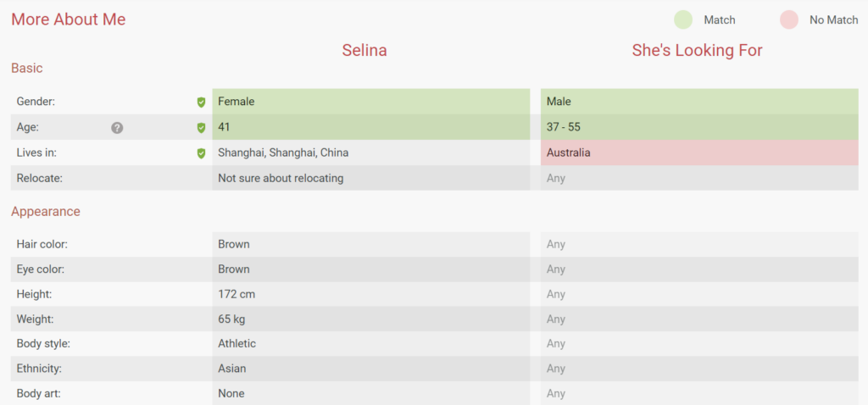Click the Male looking-for cell
868x405 pixels.
[559, 102]
